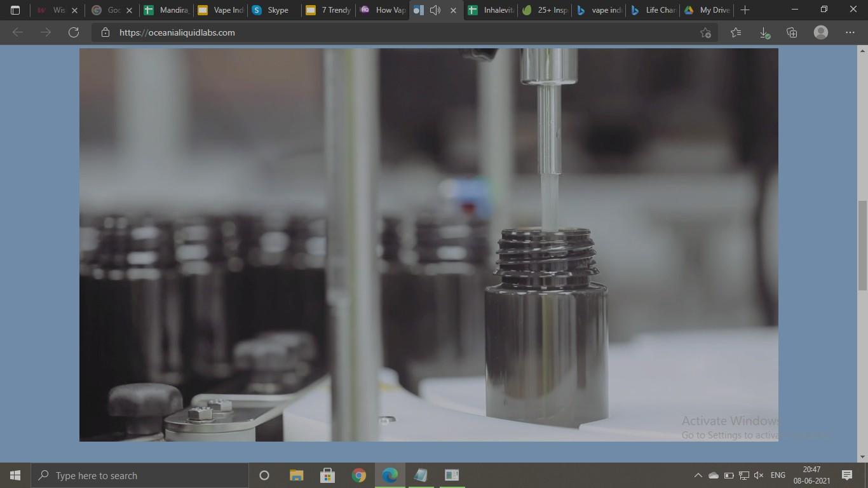Toggle the system volume mute icon
This screenshot has height=488, width=868.
pyautogui.click(x=758, y=475)
